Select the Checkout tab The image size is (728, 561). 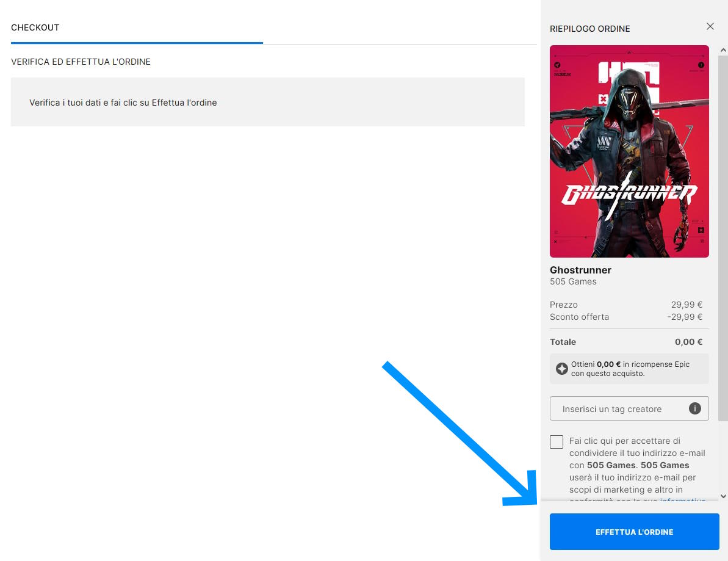pyautogui.click(x=35, y=27)
